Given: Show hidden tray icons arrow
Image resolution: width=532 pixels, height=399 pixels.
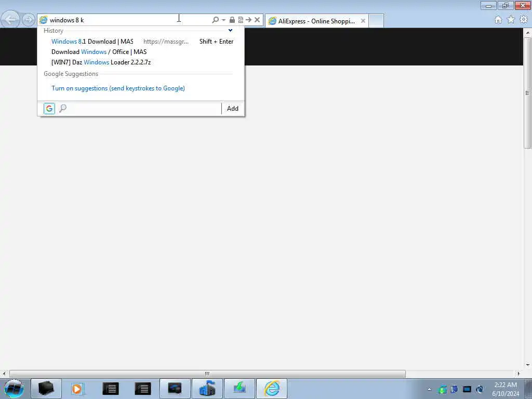Looking at the screenshot, I should (x=430, y=389).
